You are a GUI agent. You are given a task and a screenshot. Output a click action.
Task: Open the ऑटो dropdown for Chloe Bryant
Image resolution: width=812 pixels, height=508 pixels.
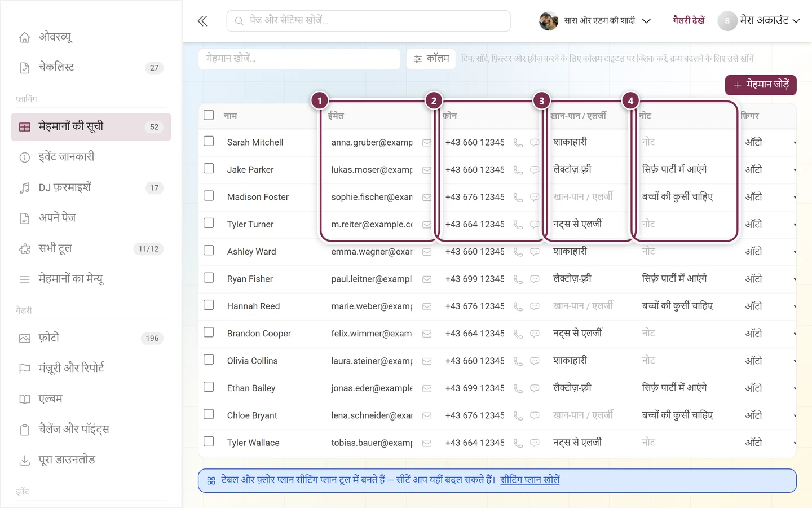pos(769,416)
